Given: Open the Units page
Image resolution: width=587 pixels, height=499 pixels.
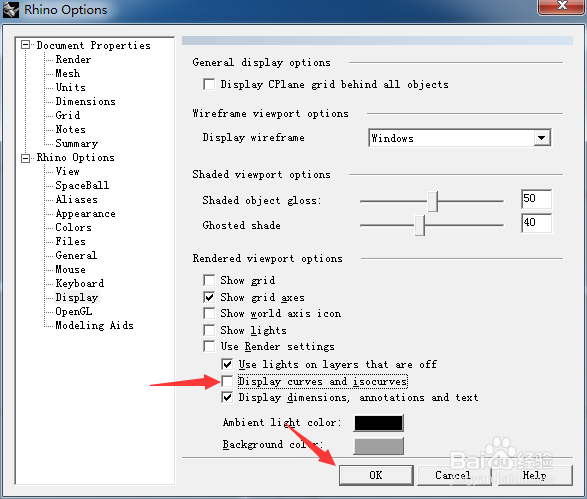Looking at the screenshot, I should 71,87.
